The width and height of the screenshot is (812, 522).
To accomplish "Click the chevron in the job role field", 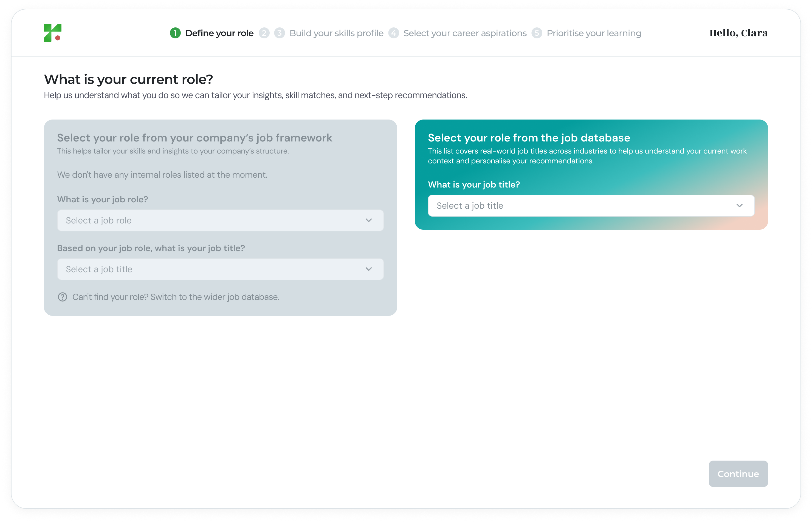I will click(369, 220).
